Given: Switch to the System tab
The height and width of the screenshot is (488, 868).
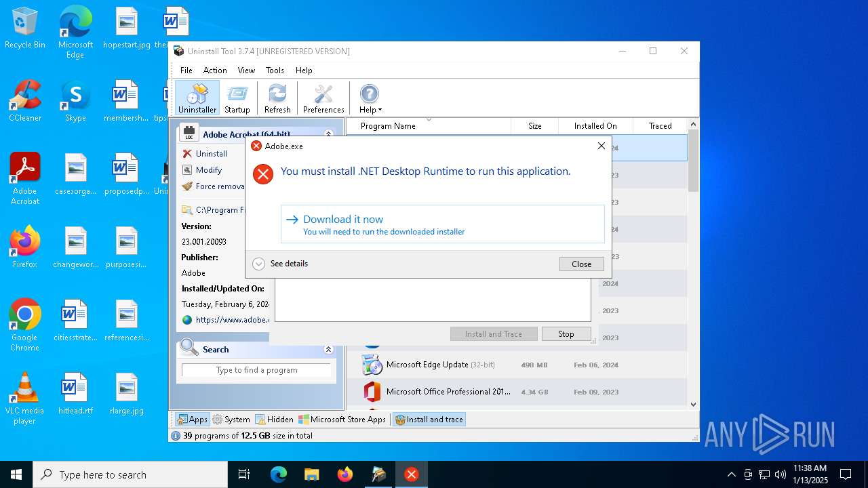Looking at the screenshot, I should [x=231, y=420].
